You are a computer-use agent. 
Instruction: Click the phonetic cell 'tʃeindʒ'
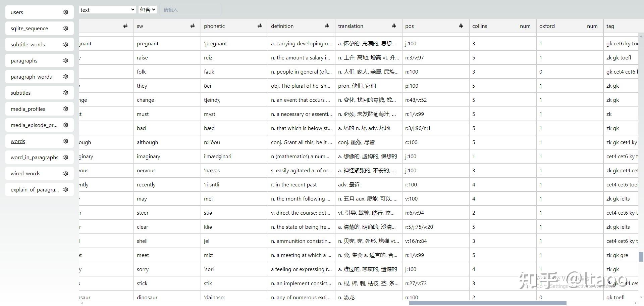click(x=234, y=100)
